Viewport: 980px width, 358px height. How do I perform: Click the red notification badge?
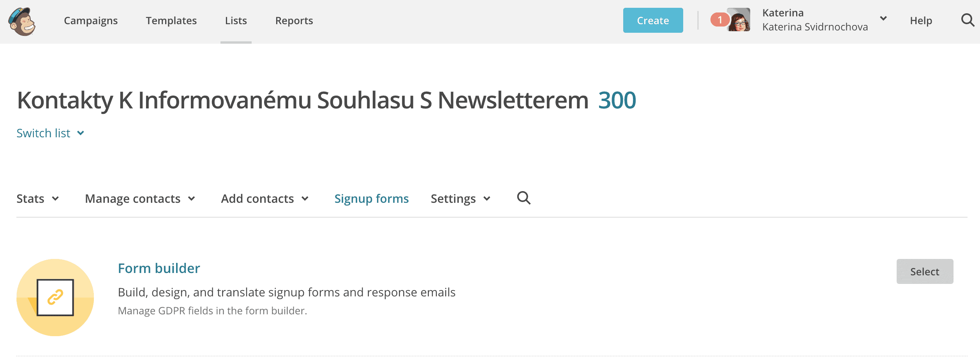(719, 19)
